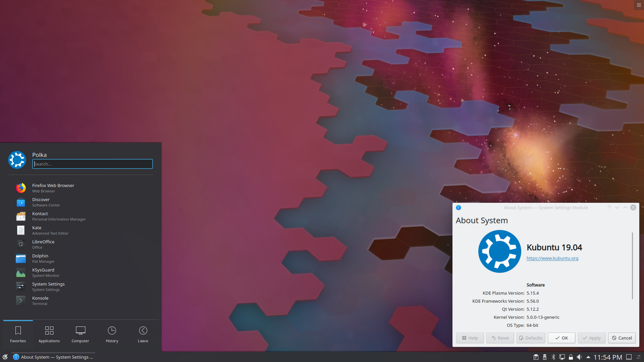The width and height of the screenshot is (644, 362).
Task: Click the Show Desktop icon in the panel
Action: click(x=628, y=357)
